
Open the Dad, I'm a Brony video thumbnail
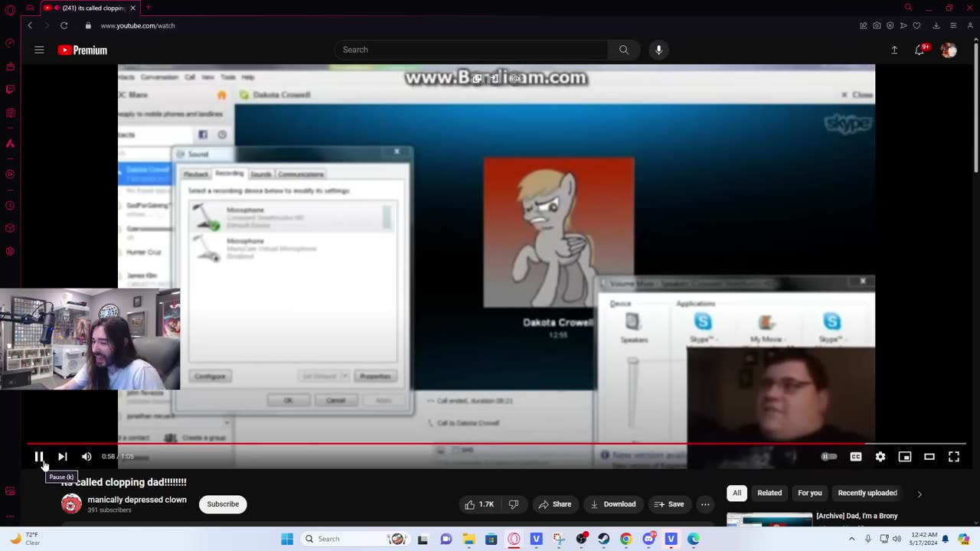pos(769,520)
